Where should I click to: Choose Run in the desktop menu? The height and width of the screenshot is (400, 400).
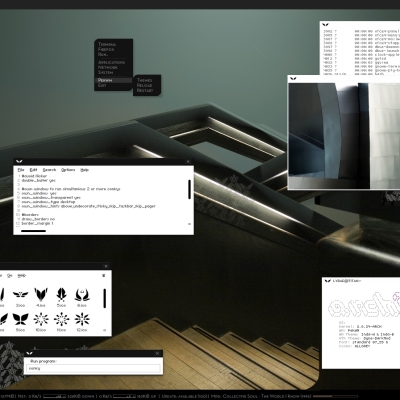[103, 54]
